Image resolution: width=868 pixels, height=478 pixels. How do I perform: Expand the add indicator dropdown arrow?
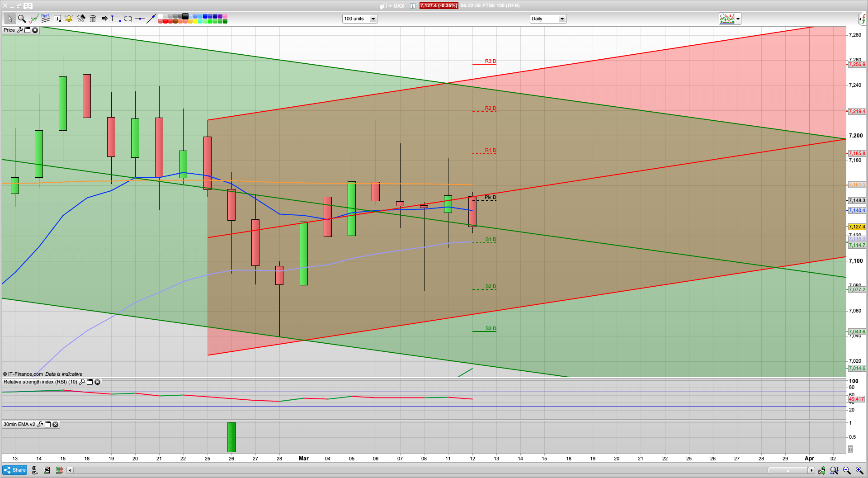click(x=738, y=19)
